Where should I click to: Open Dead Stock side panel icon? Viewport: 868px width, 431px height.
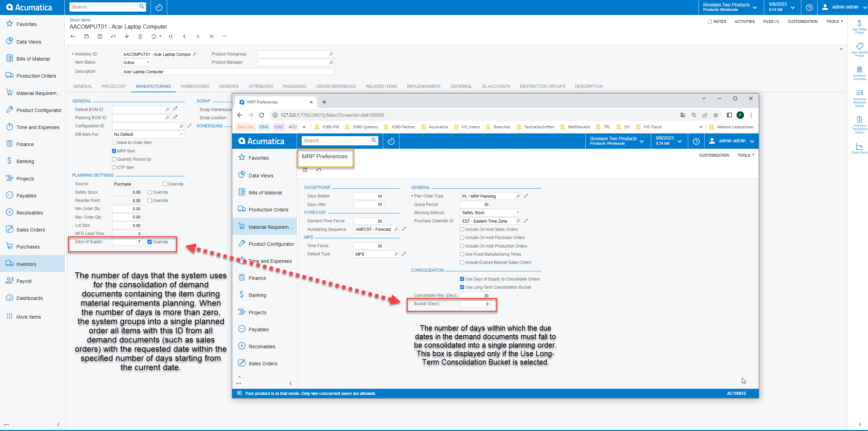(859, 148)
